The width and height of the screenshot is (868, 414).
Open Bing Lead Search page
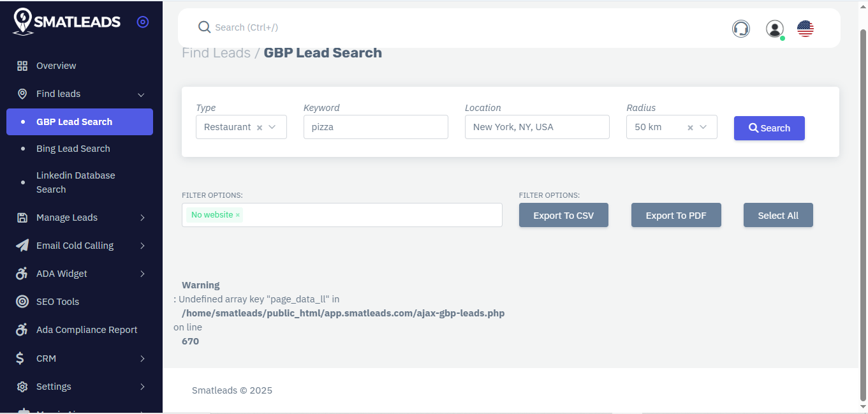73,149
